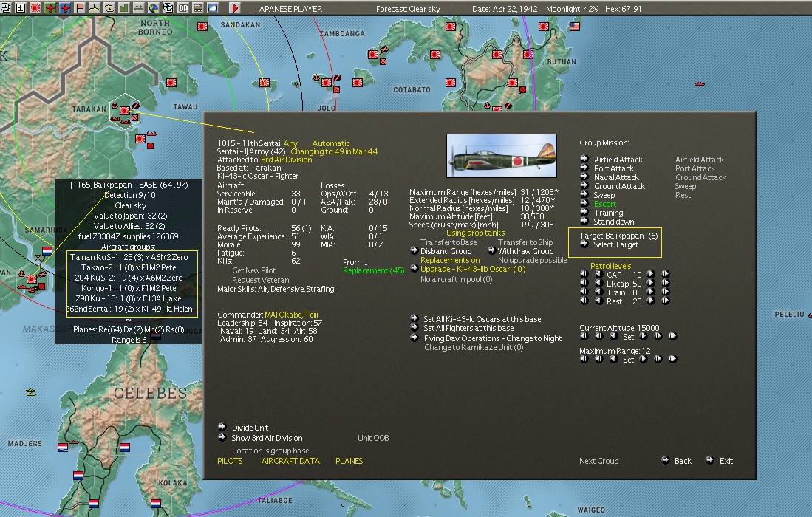Decrease LRcap with the far-left double arrow
This screenshot has width=812, height=517.
(584, 283)
